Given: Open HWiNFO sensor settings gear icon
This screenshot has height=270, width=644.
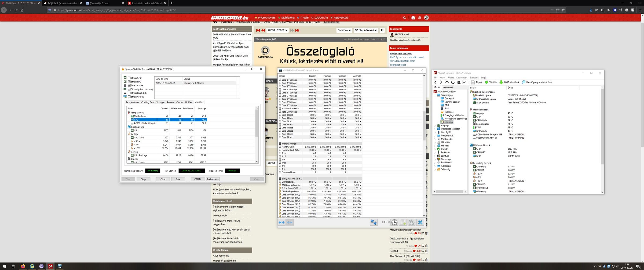Looking at the screenshot, I should click(x=411, y=222).
